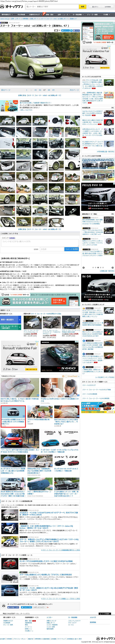Open the first thumbnail in the photo gallery
The width and height of the screenshot is (115, 644).
8,121
